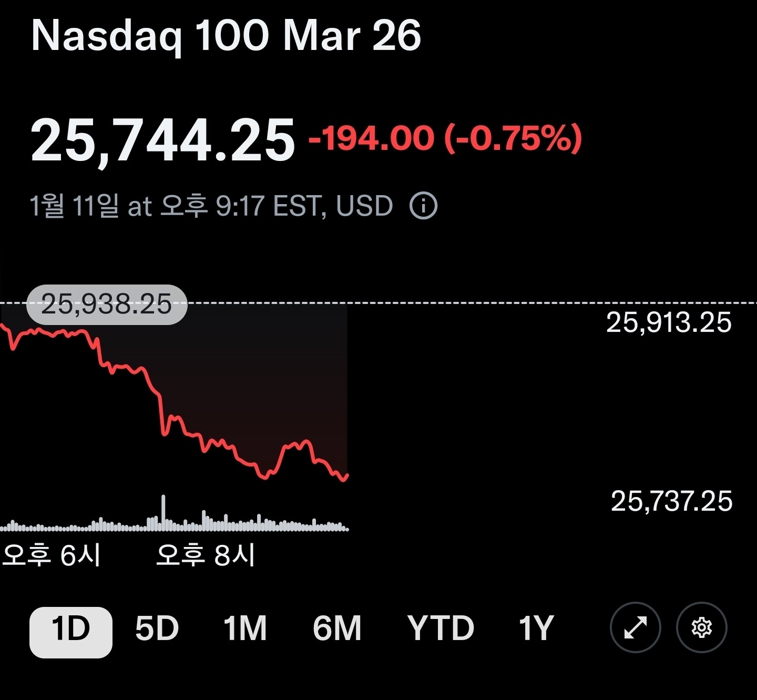This screenshot has height=700, width=757.
Task: Select the 6M chart range
Action: coord(337,628)
